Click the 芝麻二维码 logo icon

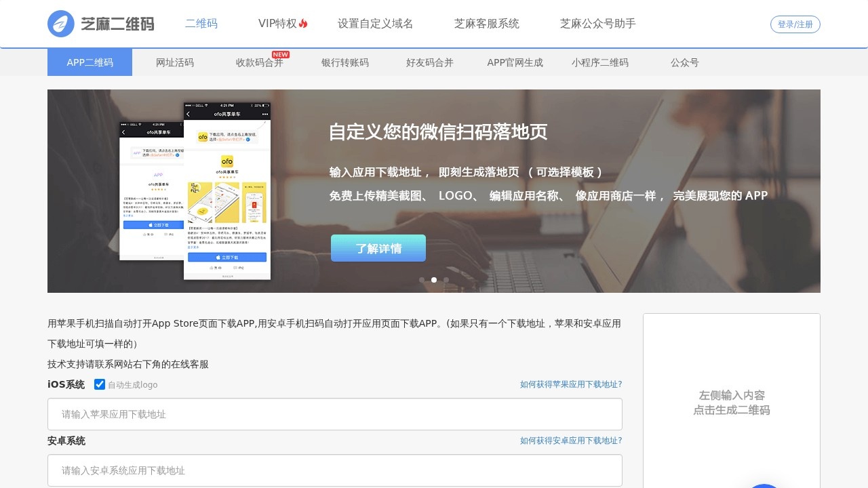(61, 24)
